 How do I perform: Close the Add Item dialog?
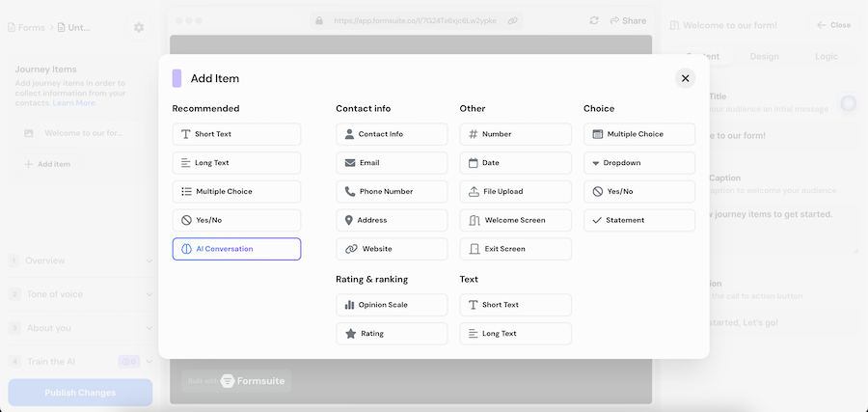click(685, 79)
